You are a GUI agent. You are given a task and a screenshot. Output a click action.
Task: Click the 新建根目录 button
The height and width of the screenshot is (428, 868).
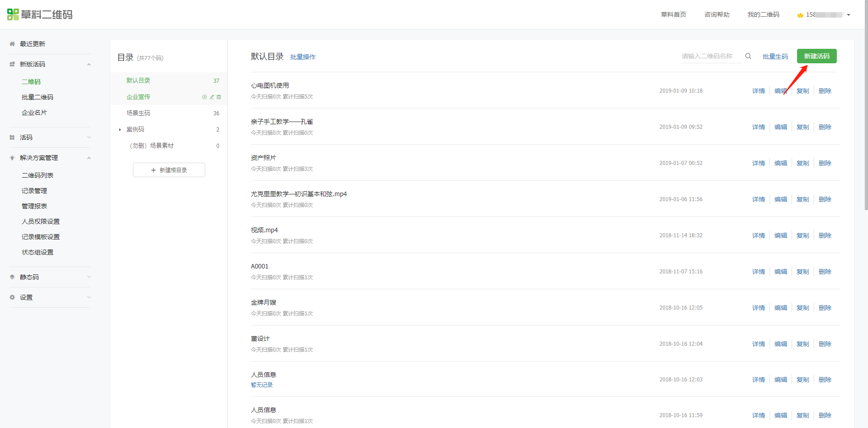[x=169, y=170]
